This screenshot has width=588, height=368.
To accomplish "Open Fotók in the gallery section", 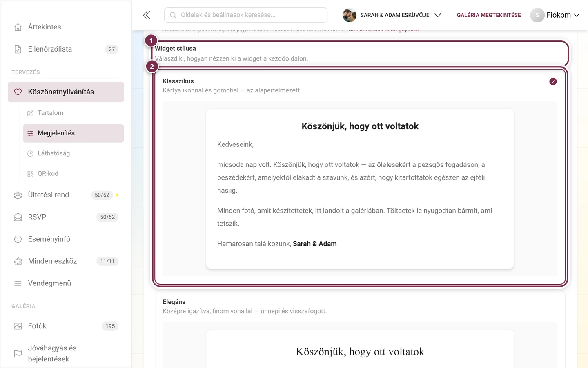I will coord(66,326).
